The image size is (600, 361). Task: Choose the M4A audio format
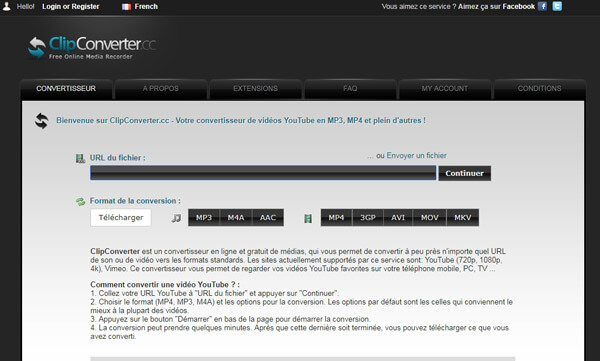tap(236, 217)
